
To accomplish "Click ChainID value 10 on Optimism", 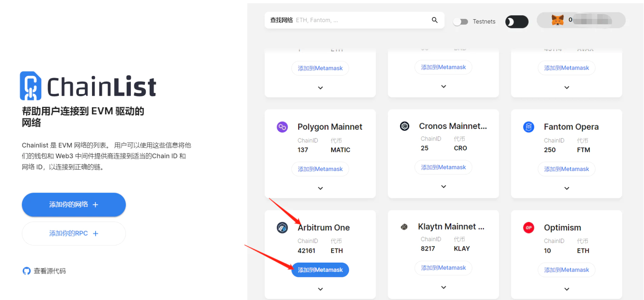I will click(548, 251).
